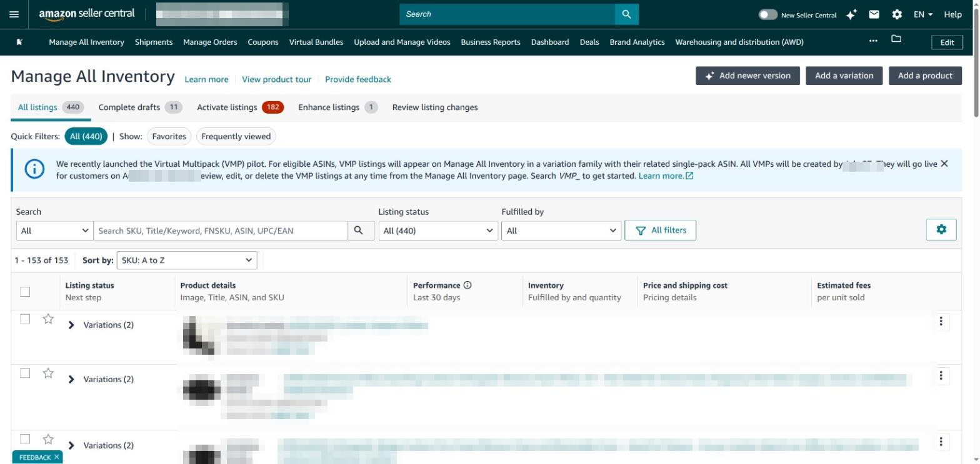Toggle the Favorites show filter
Screen dimensions: 980x464
point(169,136)
